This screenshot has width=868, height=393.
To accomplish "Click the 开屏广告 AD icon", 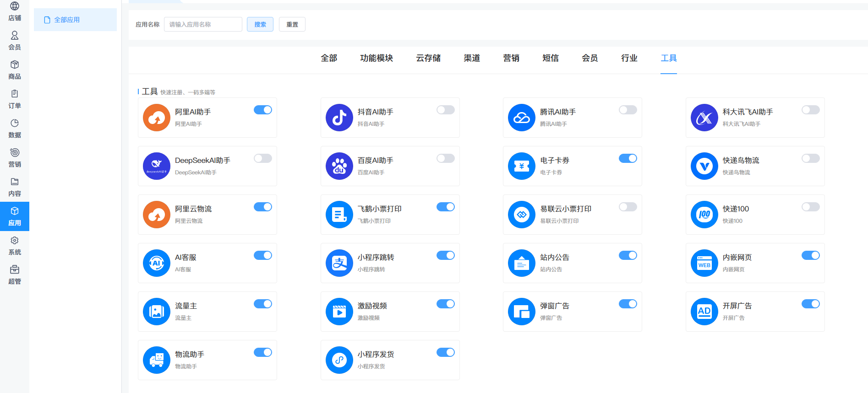I will click(704, 312).
